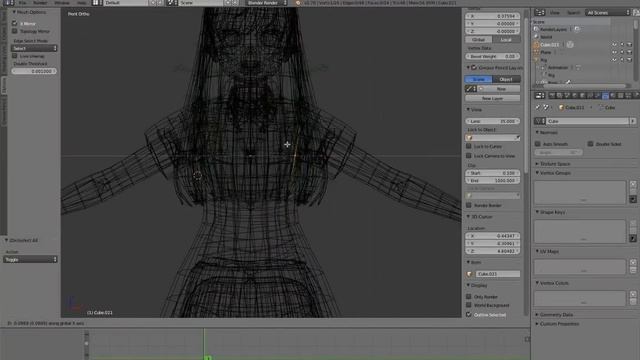The image size is (640, 360).
Task: Toggle selectability cursor of Cube.021
Action: pos(622,44)
